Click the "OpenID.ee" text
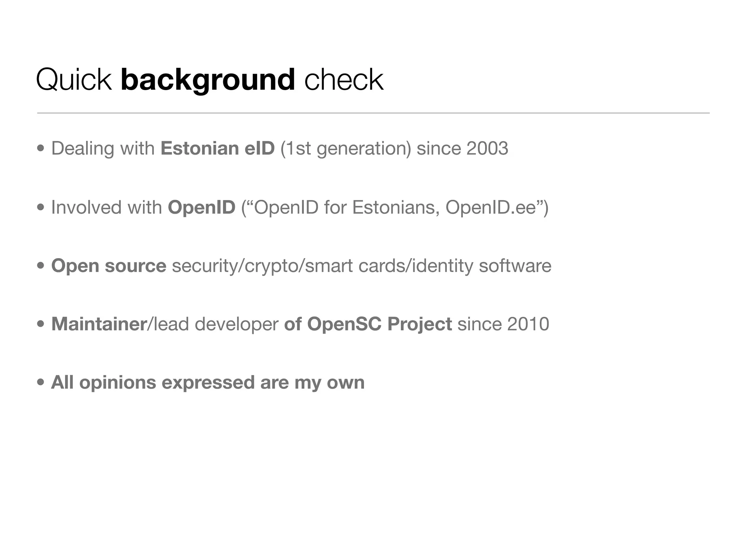The height and width of the screenshot is (560, 747). (491, 207)
